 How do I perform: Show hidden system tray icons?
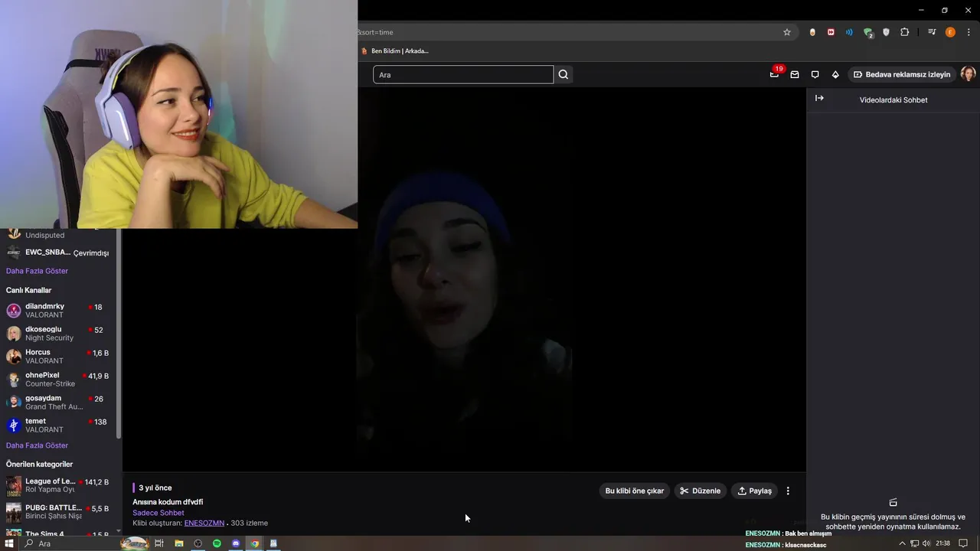[902, 543]
